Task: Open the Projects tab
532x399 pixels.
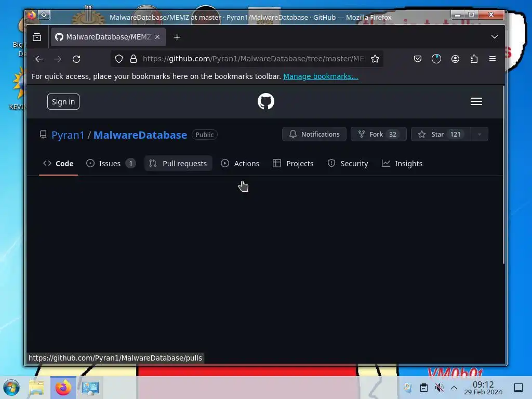Action: click(293, 164)
